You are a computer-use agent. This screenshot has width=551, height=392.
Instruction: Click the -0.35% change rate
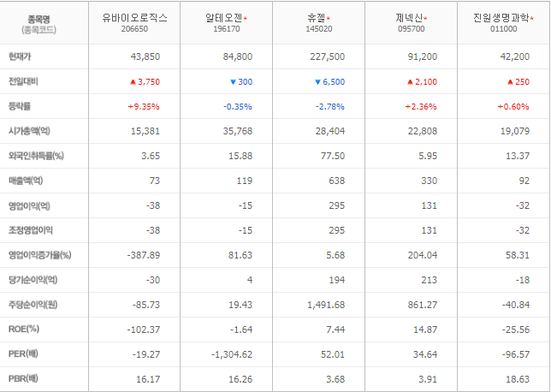pos(238,106)
